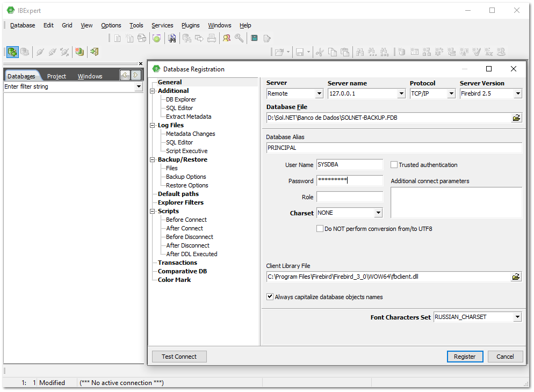This screenshot has height=392, width=534.
Task: Check Do NOT perform conversion from/to UTF8
Action: tap(320, 229)
